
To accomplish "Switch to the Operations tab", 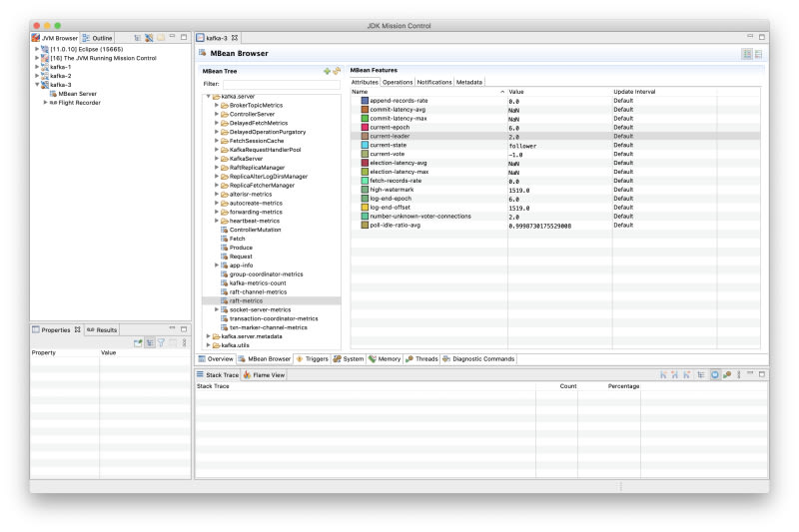I will pyautogui.click(x=397, y=82).
